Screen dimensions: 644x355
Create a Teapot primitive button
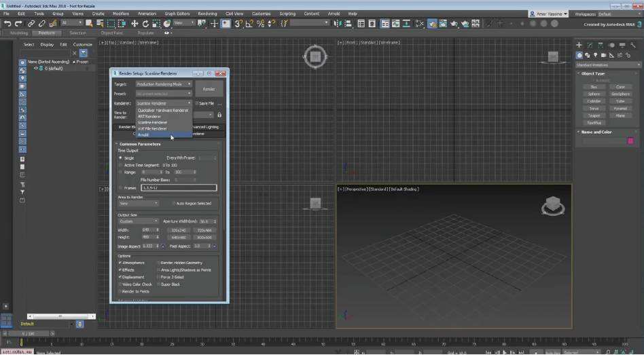tap(594, 116)
